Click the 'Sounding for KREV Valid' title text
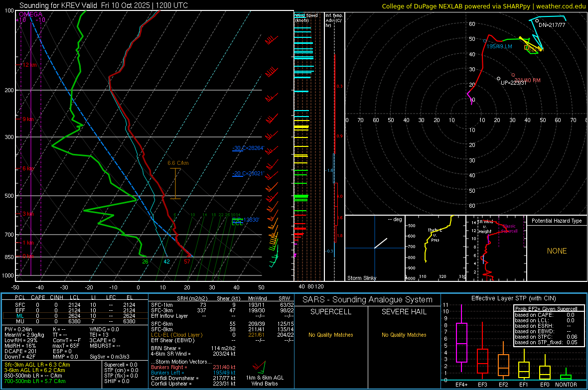588x390 pixels. pyautogui.click(x=59, y=5)
